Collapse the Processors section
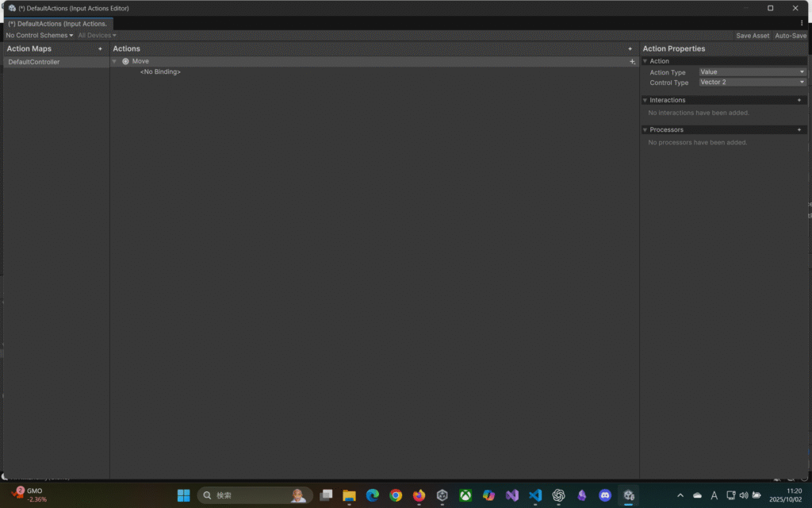The width and height of the screenshot is (812, 508). pos(645,129)
